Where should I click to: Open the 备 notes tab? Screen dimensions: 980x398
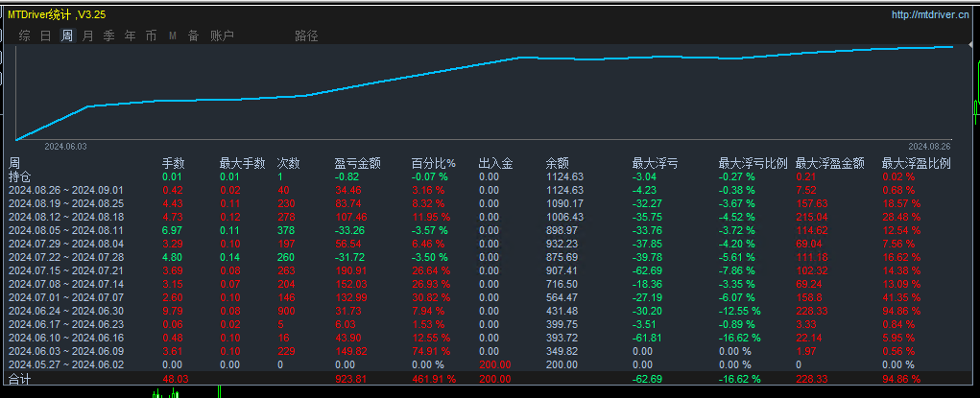[x=193, y=35]
